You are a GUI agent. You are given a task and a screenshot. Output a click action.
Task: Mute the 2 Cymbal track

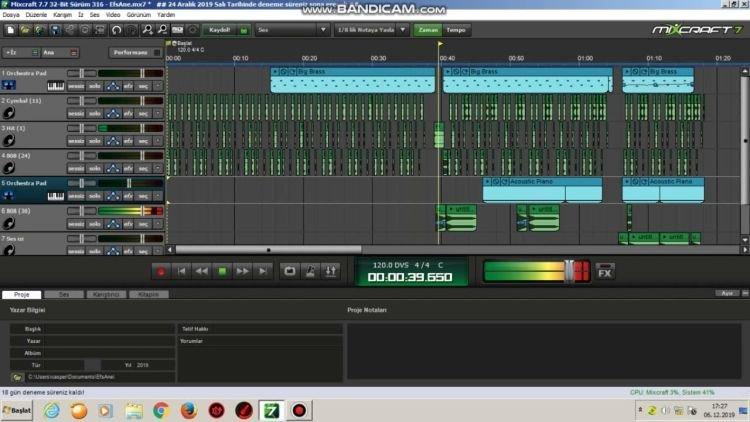click(x=76, y=113)
